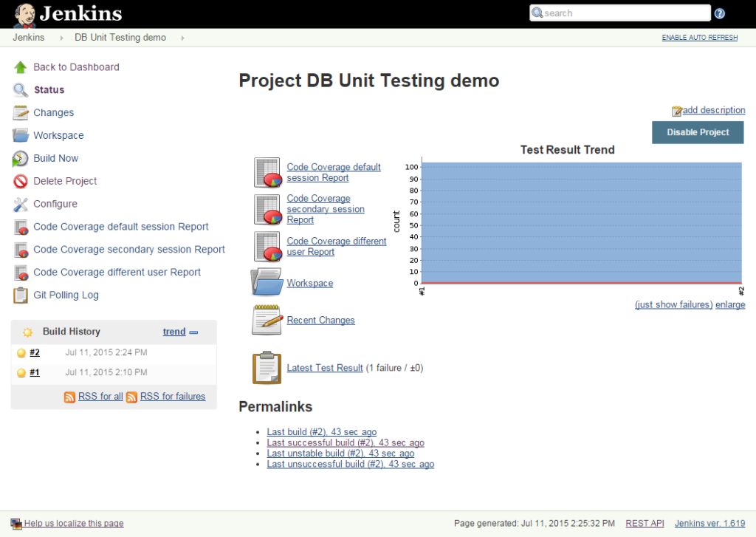Click the Git Polling Log clipboard icon
The height and width of the screenshot is (537, 756).
[21, 295]
